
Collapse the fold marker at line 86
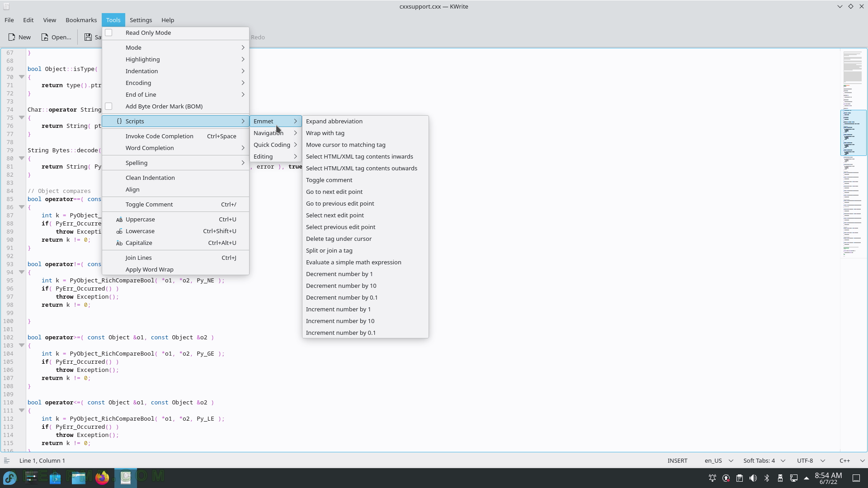(x=21, y=207)
